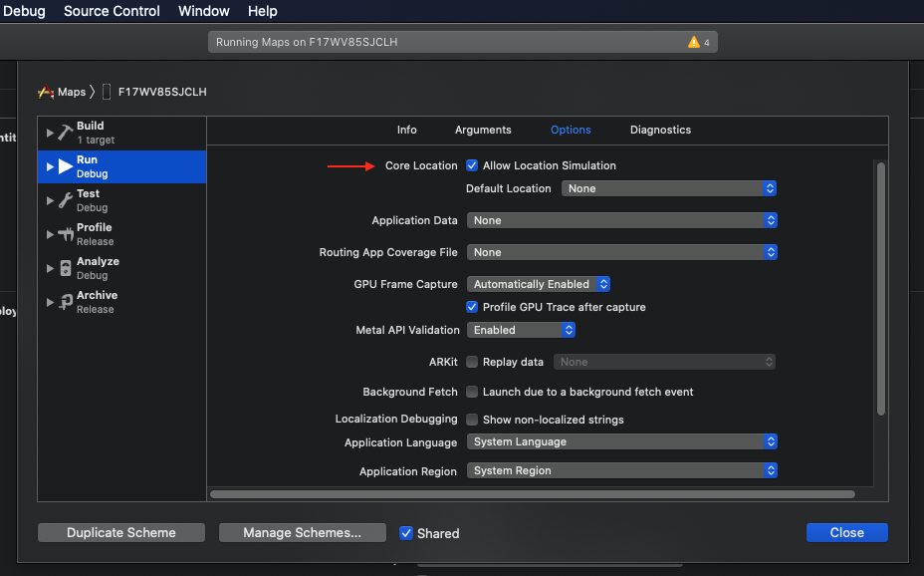The height and width of the screenshot is (576, 924).
Task: Click the vertical scrollbar in options pane
Action: (x=880, y=289)
